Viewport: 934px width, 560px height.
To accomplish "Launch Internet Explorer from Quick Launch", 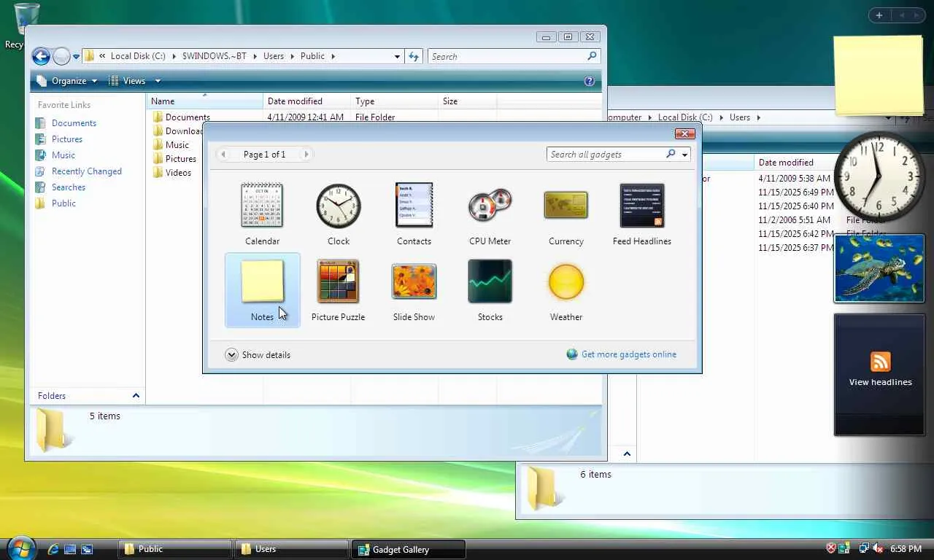I will click(x=53, y=549).
